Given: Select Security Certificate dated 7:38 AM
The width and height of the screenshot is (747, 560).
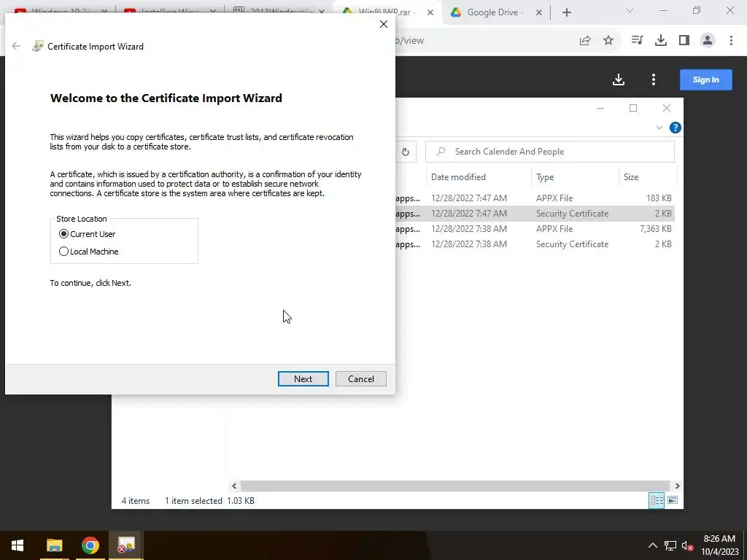Looking at the screenshot, I should [x=535, y=244].
